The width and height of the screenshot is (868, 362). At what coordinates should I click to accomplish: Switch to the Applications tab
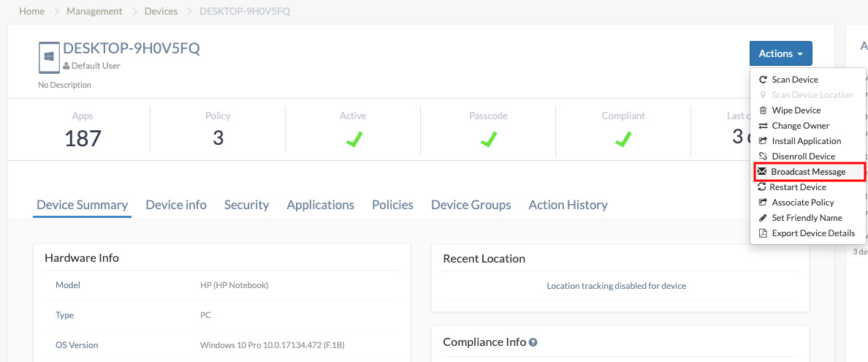point(321,205)
